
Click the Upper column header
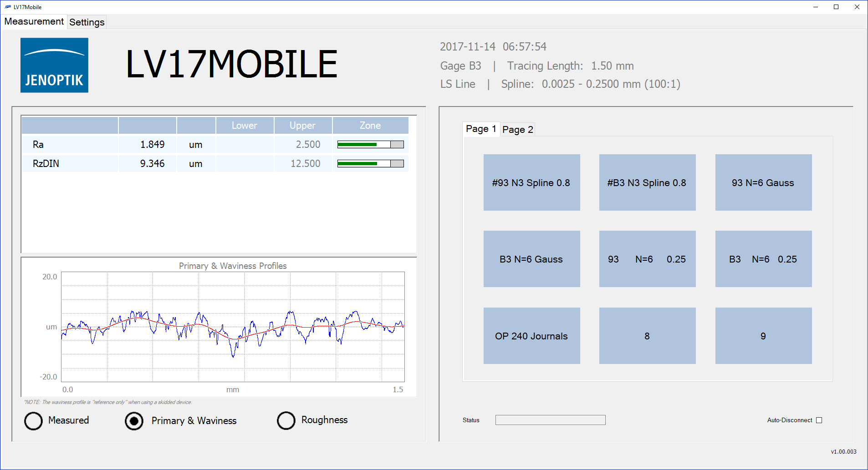click(302, 126)
